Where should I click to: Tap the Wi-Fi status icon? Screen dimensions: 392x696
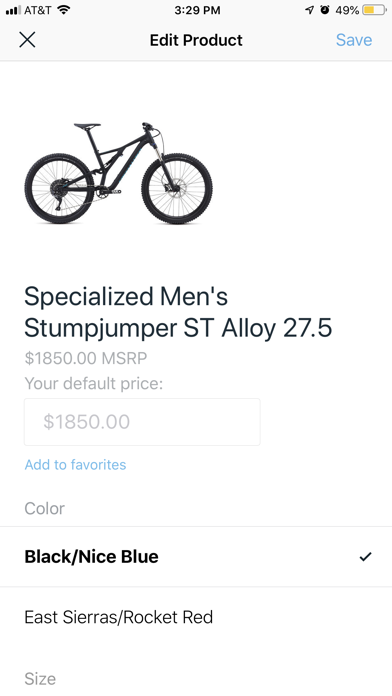64,10
